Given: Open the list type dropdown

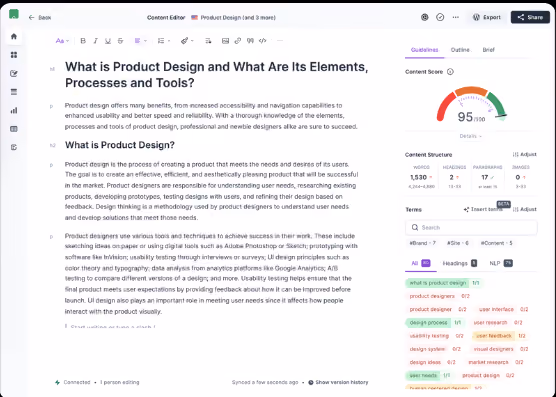Looking at the screenshot, I should pyautogui.click(x=164, y=41).
